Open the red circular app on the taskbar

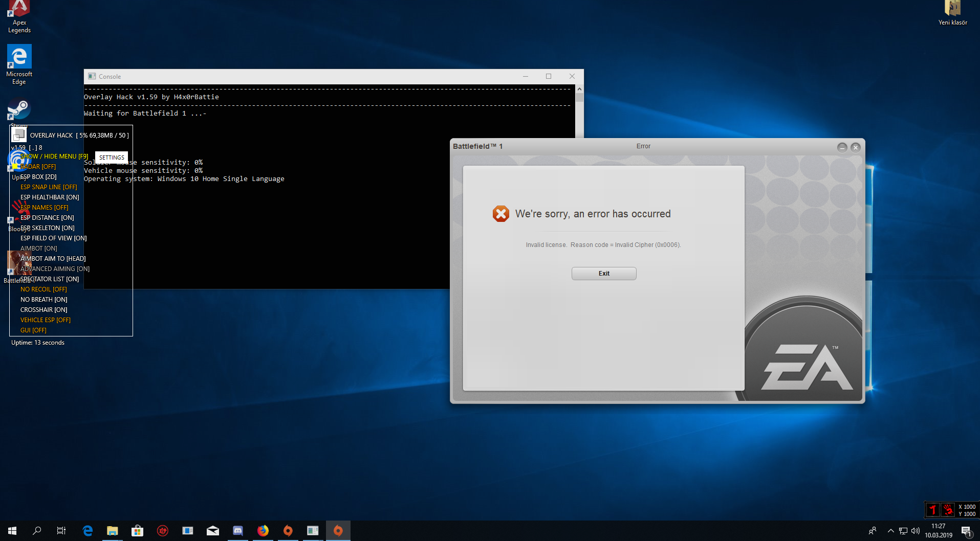(163, 531)
